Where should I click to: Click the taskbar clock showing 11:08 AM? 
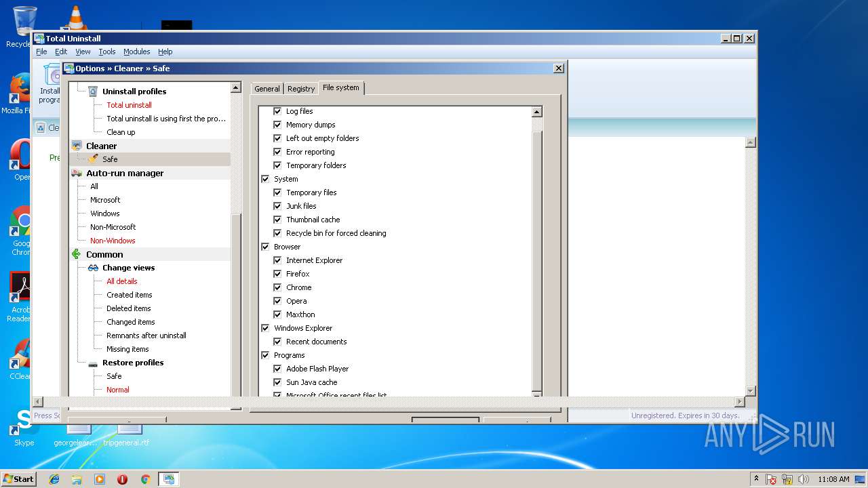point(833,479)
